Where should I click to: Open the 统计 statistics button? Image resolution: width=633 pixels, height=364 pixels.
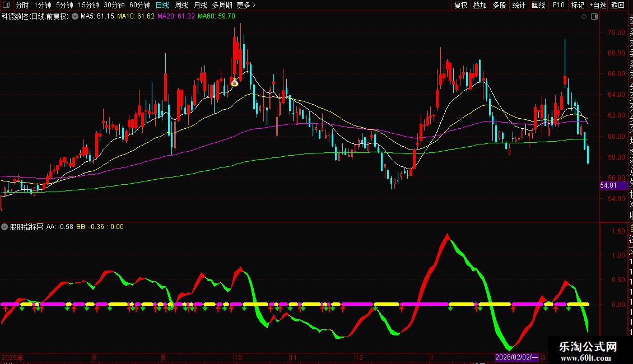pyautogui.click(x=519, y=5)
